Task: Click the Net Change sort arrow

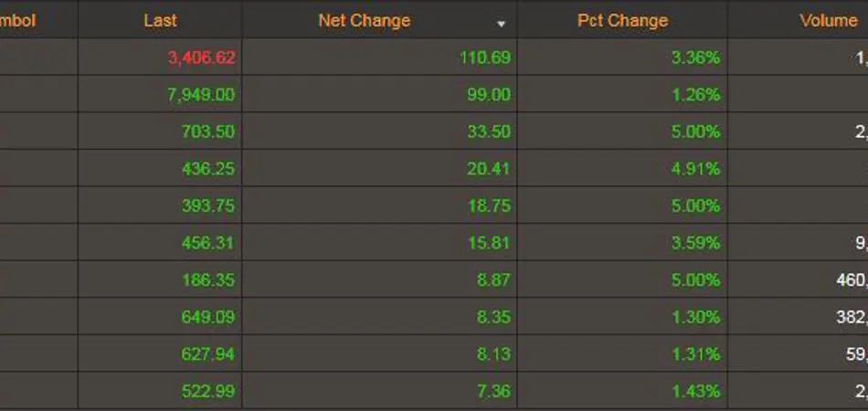Action: 501,24
